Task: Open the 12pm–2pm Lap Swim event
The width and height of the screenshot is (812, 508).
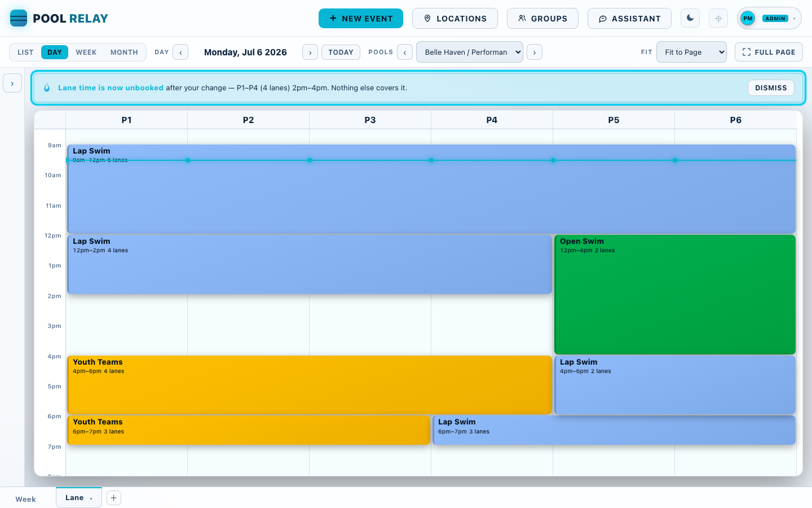Action: (x=310, y=264)
